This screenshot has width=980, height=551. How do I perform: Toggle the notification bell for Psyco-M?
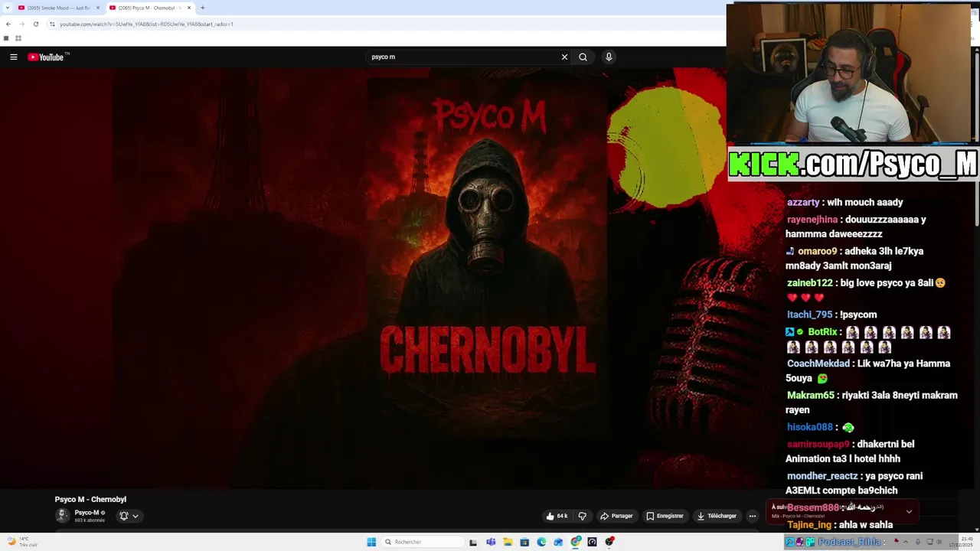[123, 516]
